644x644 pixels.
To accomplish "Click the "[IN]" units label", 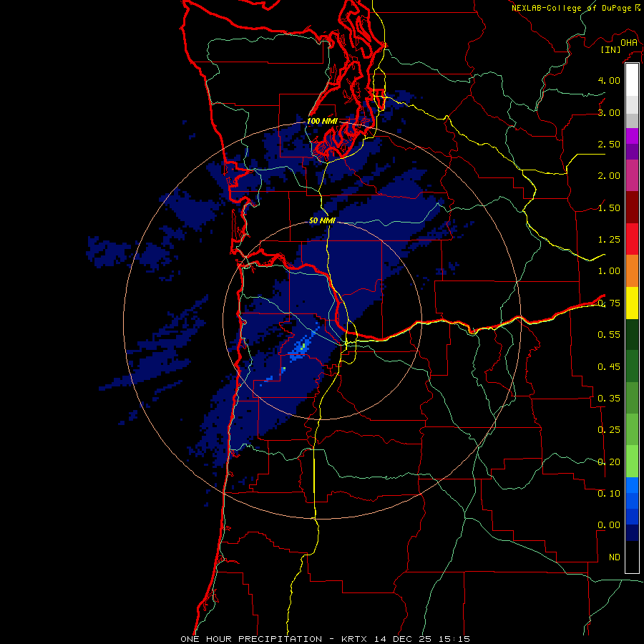I will pyautogui.click(x=610, y=49).
